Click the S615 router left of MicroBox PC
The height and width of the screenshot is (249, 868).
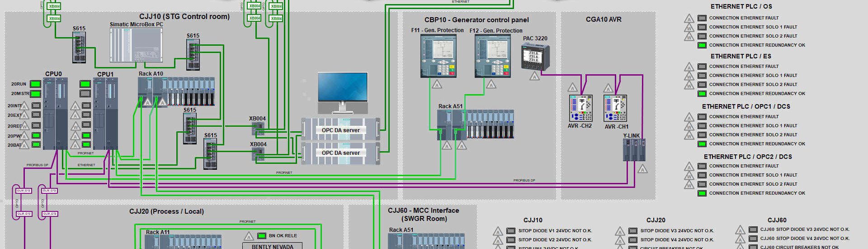pyautogui.click(x=79, y=48)
